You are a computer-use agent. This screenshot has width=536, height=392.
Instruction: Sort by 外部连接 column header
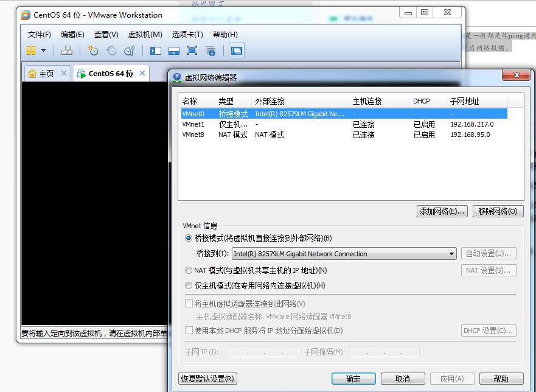click(x=300, y=101)
